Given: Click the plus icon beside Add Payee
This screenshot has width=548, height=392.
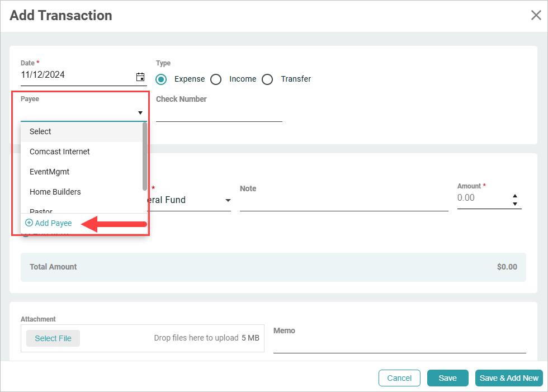Looking at the screenshot, I should (29, 223).
